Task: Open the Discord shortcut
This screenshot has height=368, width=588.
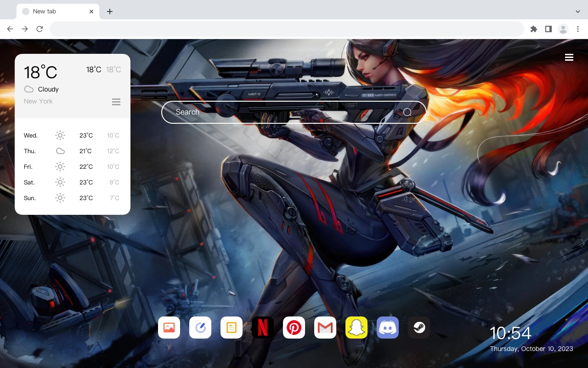Action: tap(388, 328)
